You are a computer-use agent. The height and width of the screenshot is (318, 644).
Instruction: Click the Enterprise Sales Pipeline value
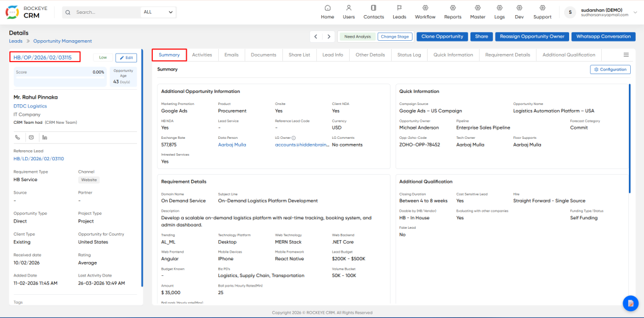pyautogui.click(x=483, y=128)
